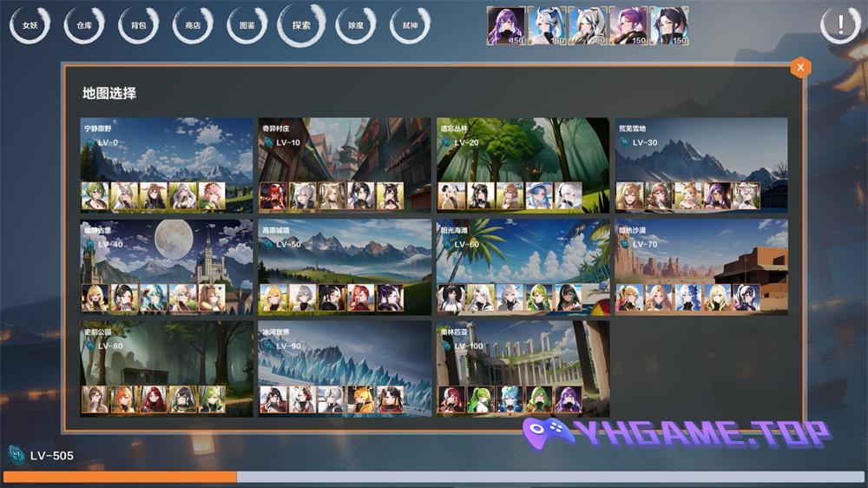Click the exclamation mark alert icon
Screen dimensions: 868x488
[840, 25]
